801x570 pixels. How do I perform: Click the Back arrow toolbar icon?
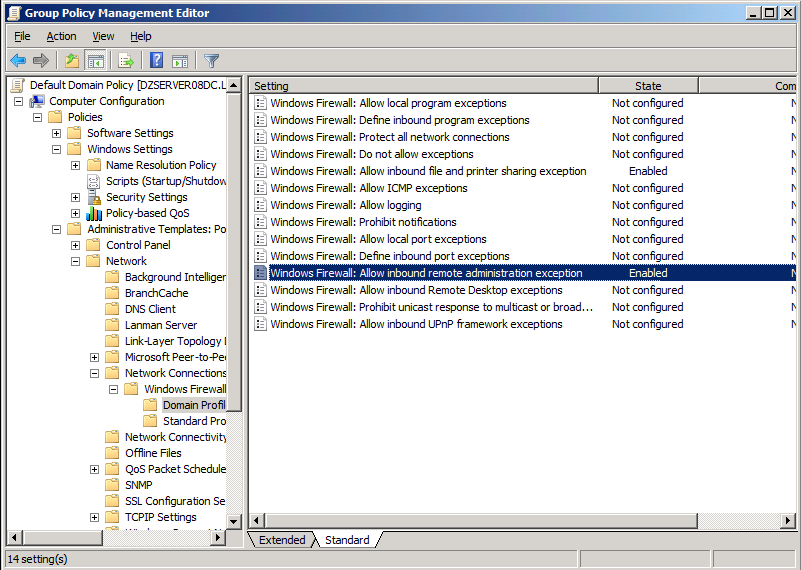click(x=18, y=61)
